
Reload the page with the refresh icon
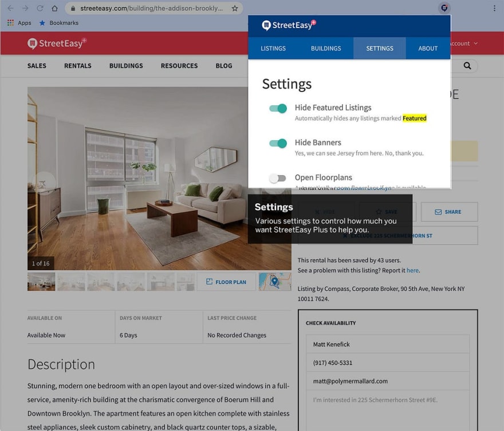point(40,9)
